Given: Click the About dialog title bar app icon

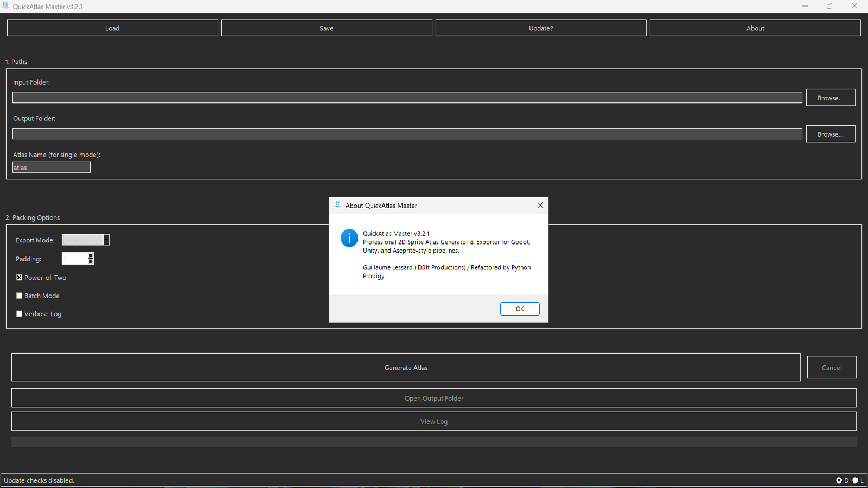Looking at the screenshot, I should [x=338, y=205].
